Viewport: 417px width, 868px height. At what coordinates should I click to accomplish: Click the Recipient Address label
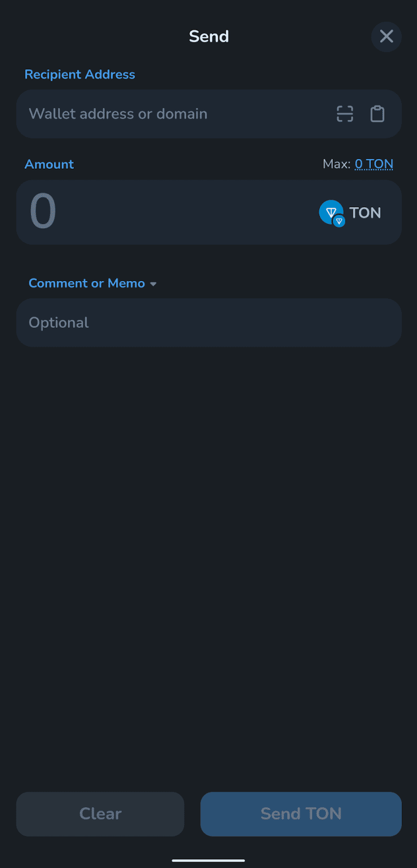point(80,74)
